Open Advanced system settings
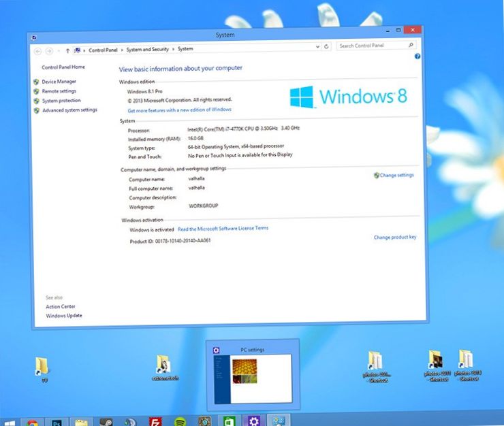This screenshot has width=504, height=426. pyautogui.click(x=69, y=110)
